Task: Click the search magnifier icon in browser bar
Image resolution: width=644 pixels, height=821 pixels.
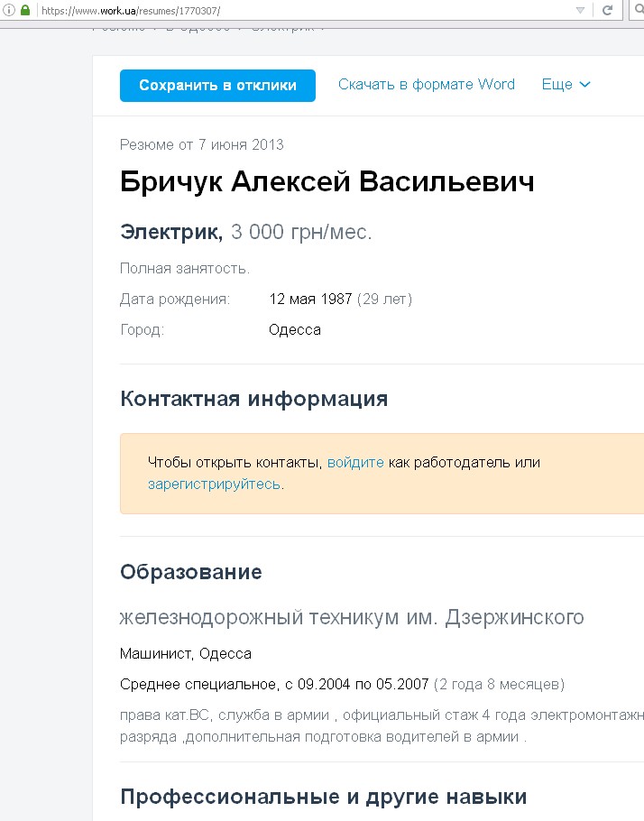Action: [637, 11]
